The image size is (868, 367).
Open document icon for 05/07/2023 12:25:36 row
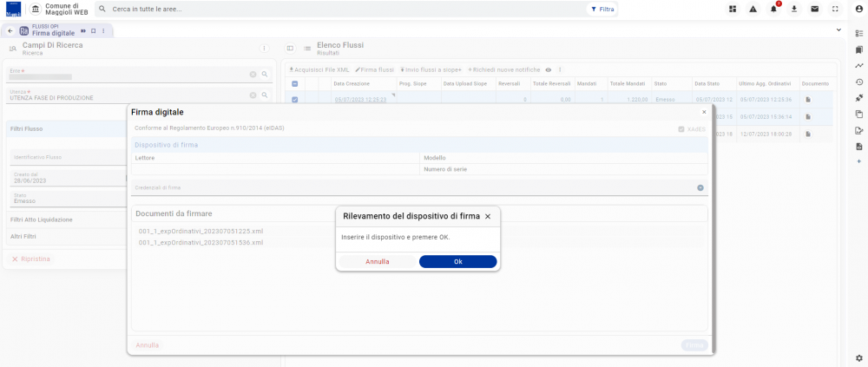pyautogui.click(x=807, y=100)
